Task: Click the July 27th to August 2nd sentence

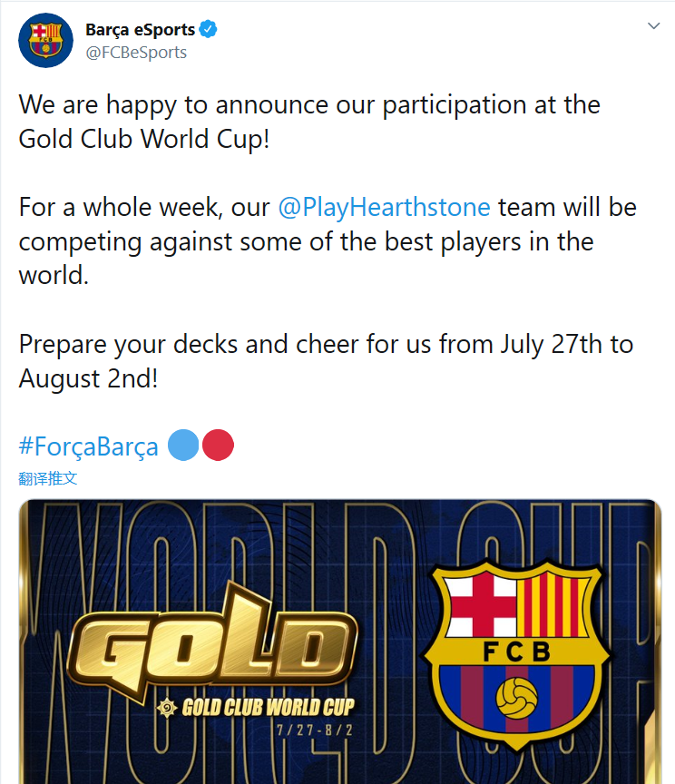Action: pyautogui.click(x=326, y=361)
